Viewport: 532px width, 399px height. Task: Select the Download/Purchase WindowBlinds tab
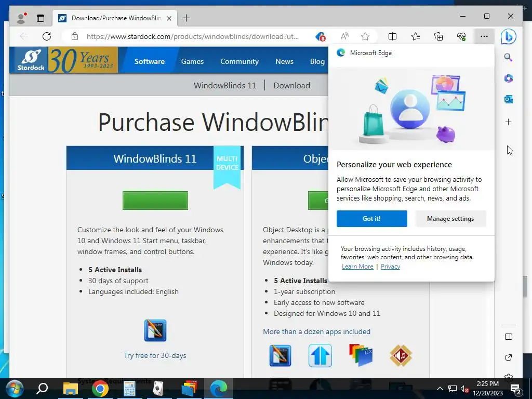coord(115,18)
